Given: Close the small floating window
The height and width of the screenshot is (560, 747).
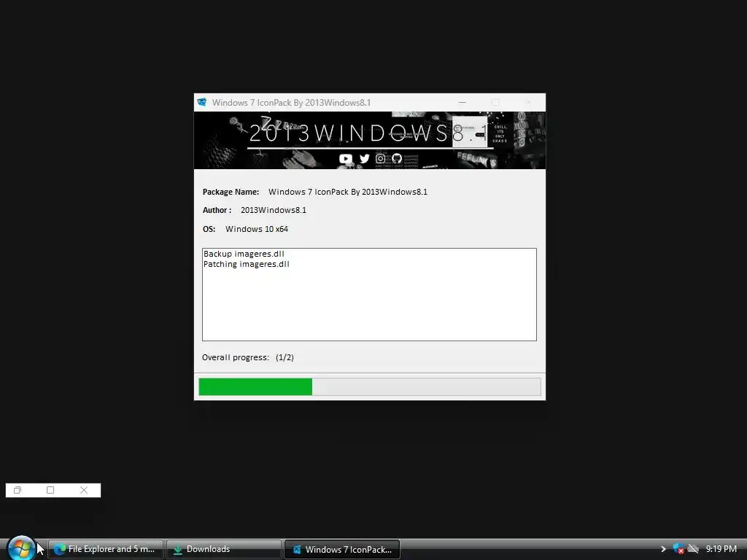Looking at the screenshot, I should [84, 490].
